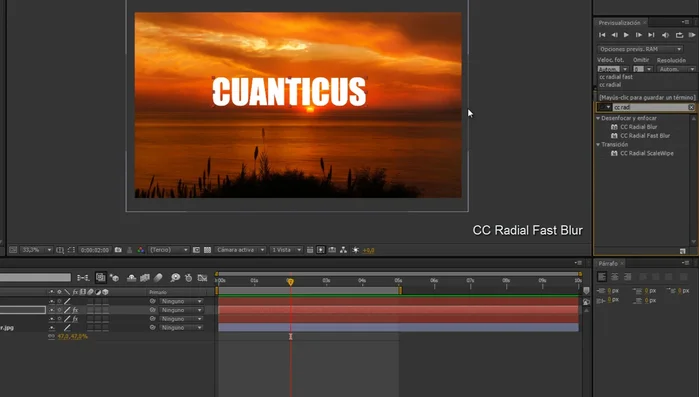Viewport: 699px width, 397px height.
Task: Mute audio with the speaker icon
Action: (665, 35)
